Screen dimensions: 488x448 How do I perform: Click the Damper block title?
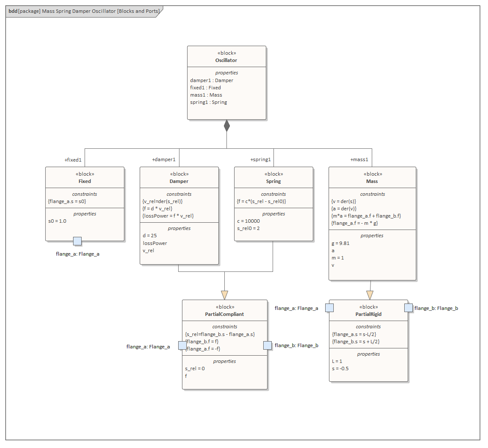click(179, 181)
